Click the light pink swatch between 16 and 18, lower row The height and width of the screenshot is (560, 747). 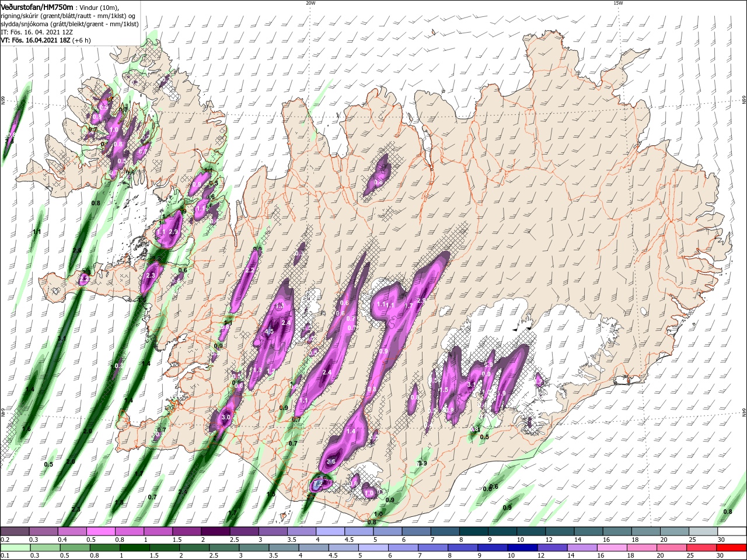pyautogui.click(x=611, y=547)
